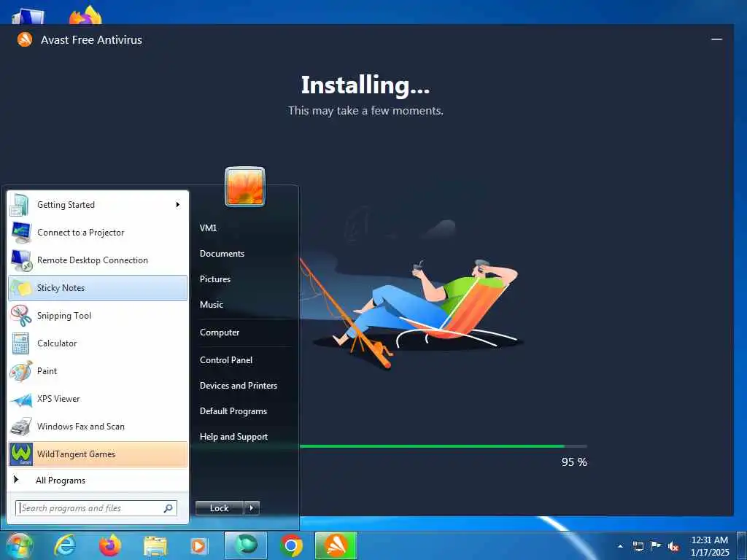The width and height of the screenshot is (747, 560).
Task: Launch Snipping Tool via its scissors icon
Action: (x=21, y=316)
